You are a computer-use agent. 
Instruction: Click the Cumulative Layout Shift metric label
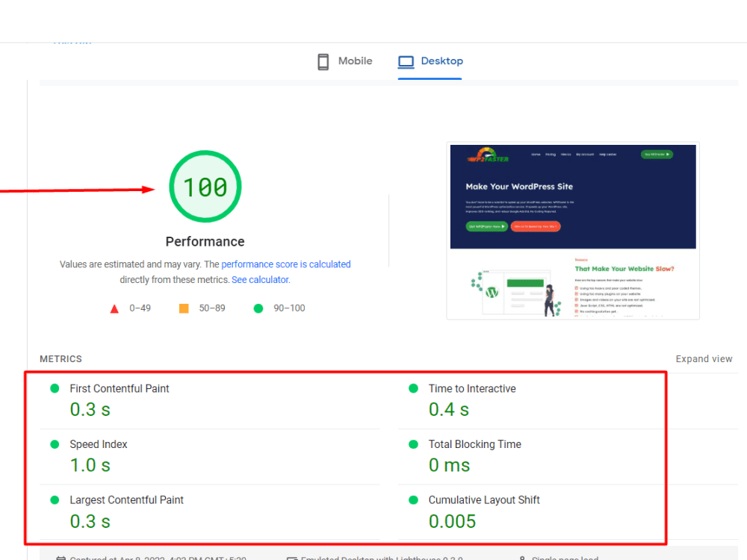484,500
